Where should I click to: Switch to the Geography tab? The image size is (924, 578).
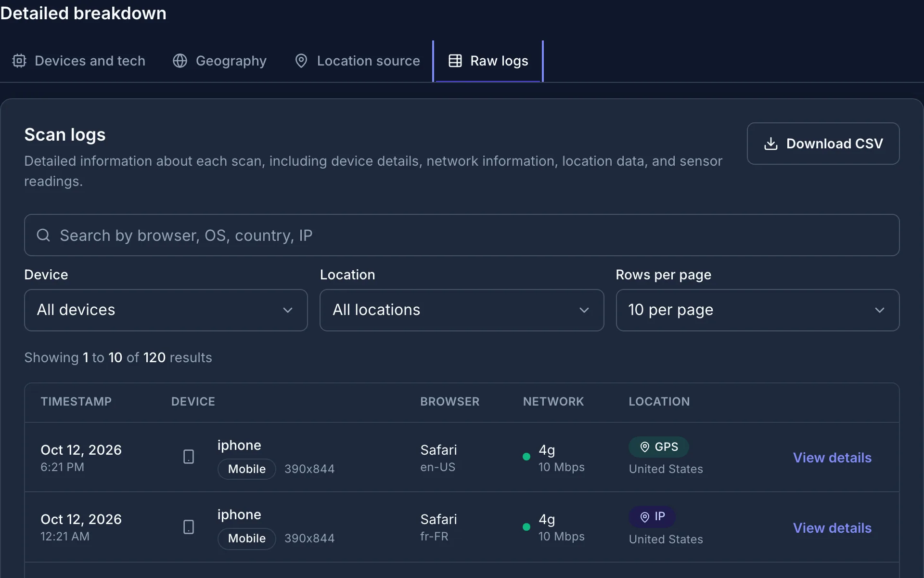[x=219, y=61]
